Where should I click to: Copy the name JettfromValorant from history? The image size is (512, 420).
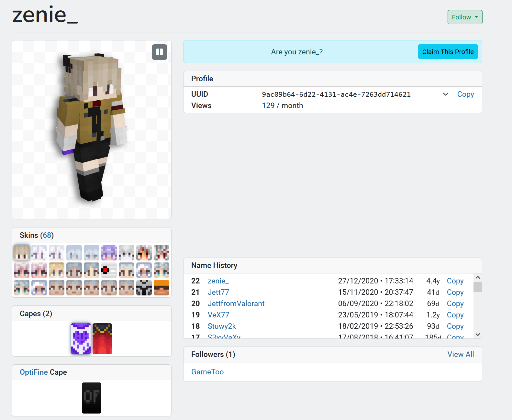coord(455,304)
